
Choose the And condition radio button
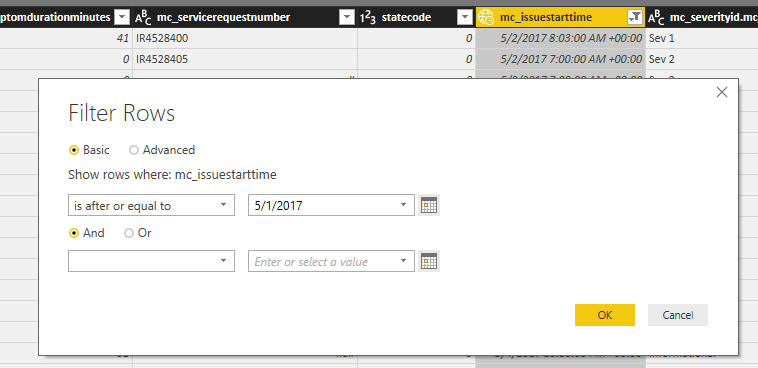74,233
